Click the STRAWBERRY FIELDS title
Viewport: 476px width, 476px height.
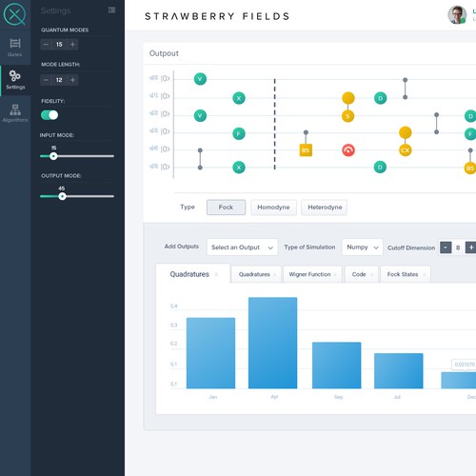217,16
